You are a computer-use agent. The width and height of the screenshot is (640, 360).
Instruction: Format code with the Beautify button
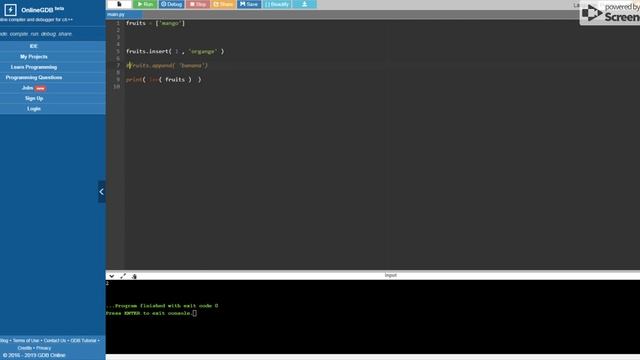tap(277, 4)
